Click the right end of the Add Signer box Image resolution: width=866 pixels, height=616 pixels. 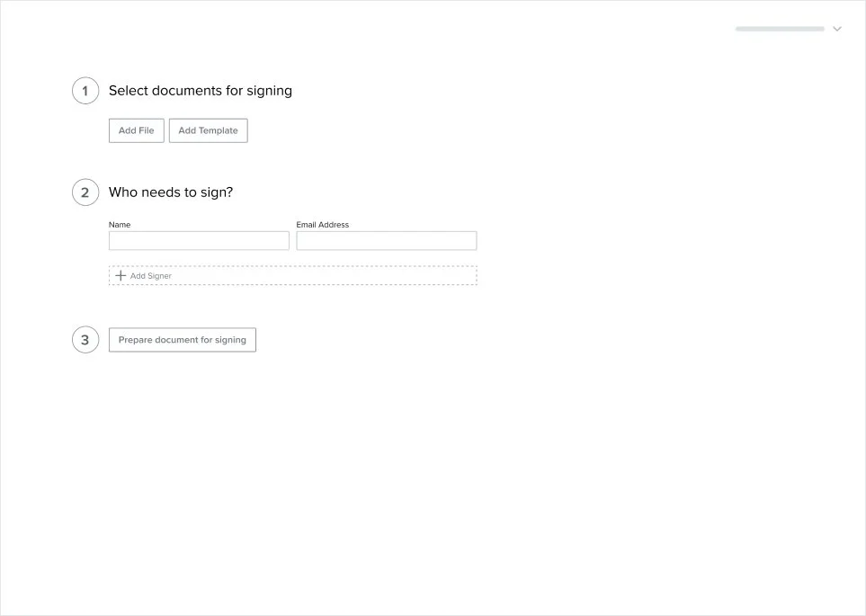(469, 276)
